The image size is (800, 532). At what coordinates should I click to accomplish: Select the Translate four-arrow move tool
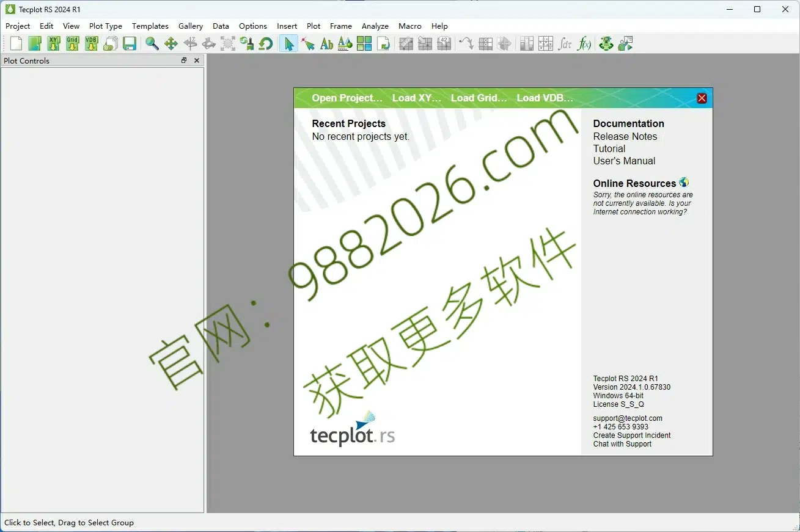[x=171, y=43]
